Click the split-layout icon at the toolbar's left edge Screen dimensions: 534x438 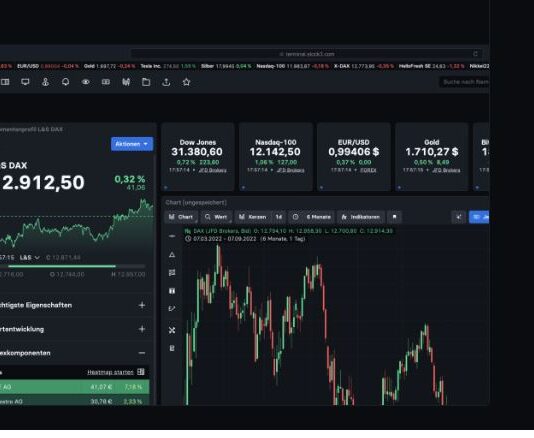click(5, 82)
